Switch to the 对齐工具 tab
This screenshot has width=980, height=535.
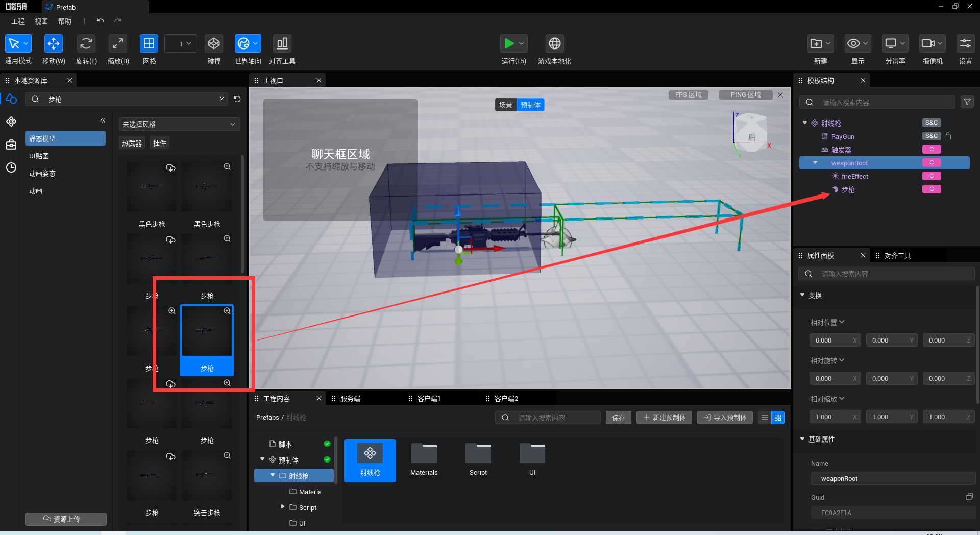coord(897,255)
